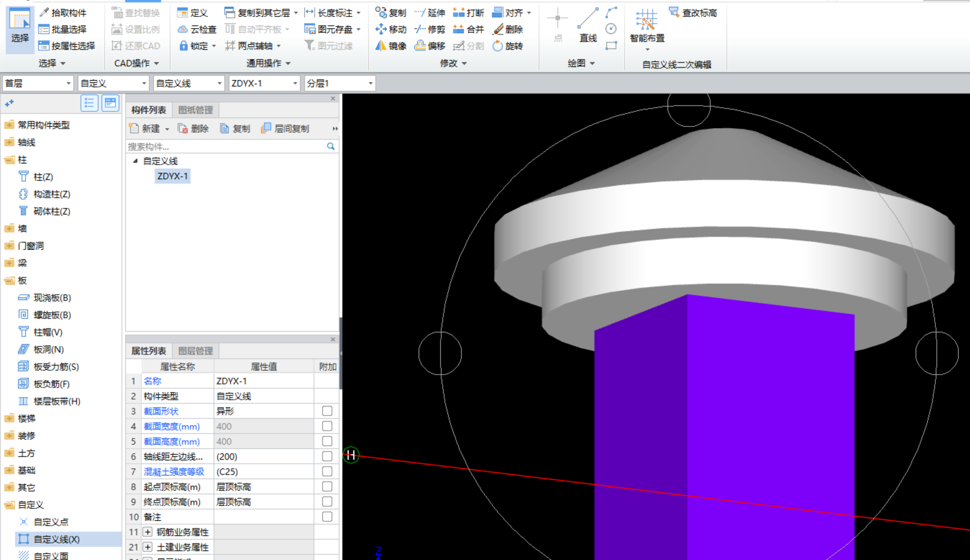Toggle 附加 checkbox for 截面宽度 row
Screen dimensions: 970x560
tap(327, 426)
